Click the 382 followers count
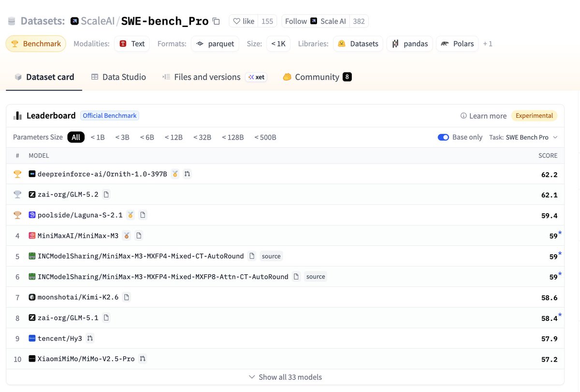580x392 pixels. (x=359, y=21)
